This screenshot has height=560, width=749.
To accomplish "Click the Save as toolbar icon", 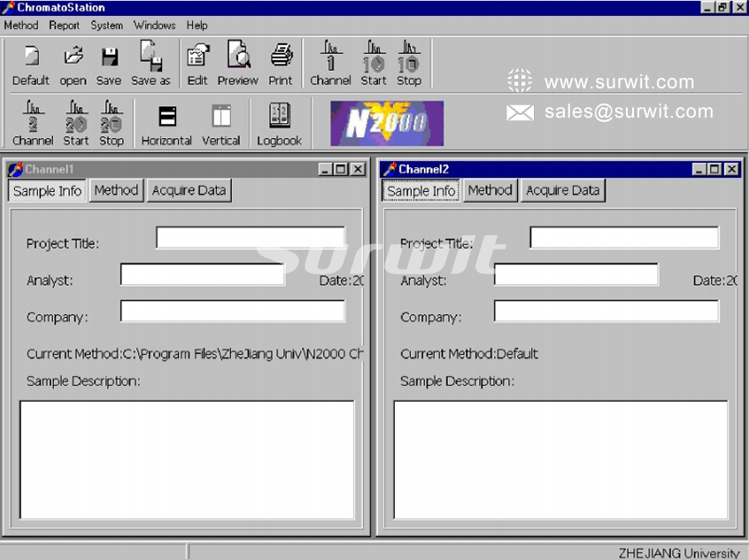I will [151, 65].
